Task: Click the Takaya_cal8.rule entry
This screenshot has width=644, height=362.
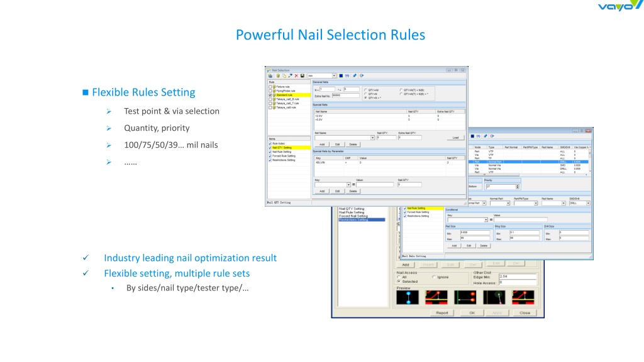Action: (x=286, y=107)
